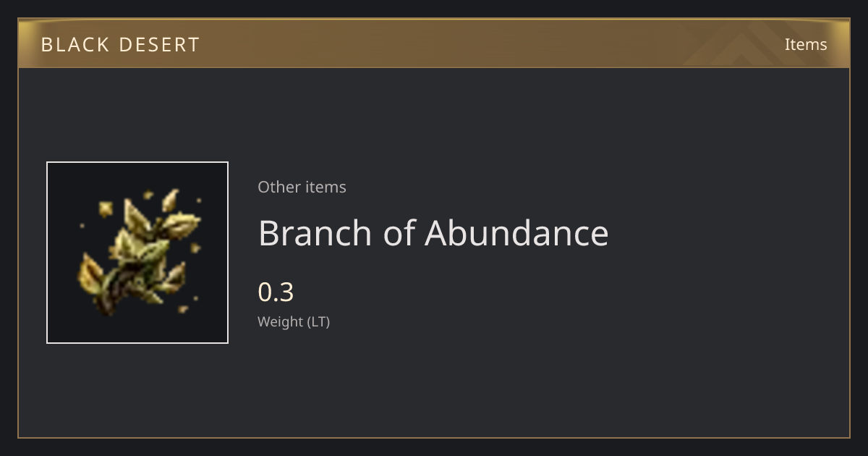Click the Branch of Abundance item icon
The width and height of the screenshot is (868, 456).
(x=137, y=253)
